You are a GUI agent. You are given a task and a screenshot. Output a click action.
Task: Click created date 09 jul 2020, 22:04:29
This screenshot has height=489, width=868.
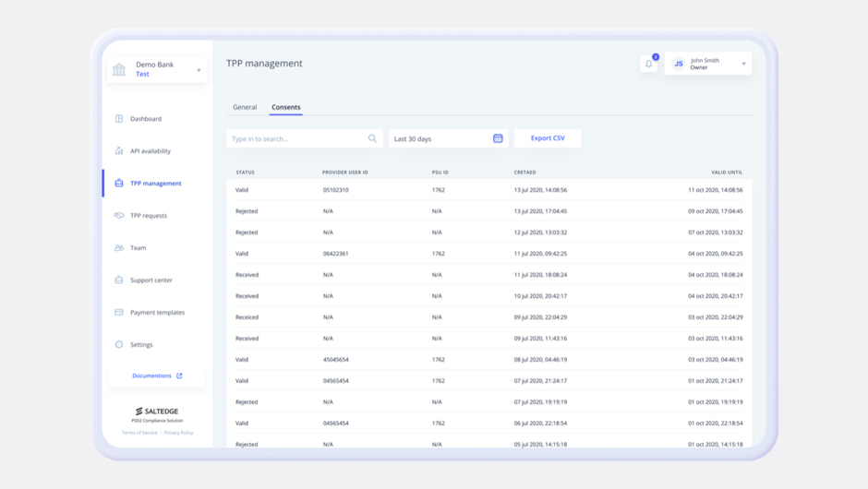coord(540,317)
